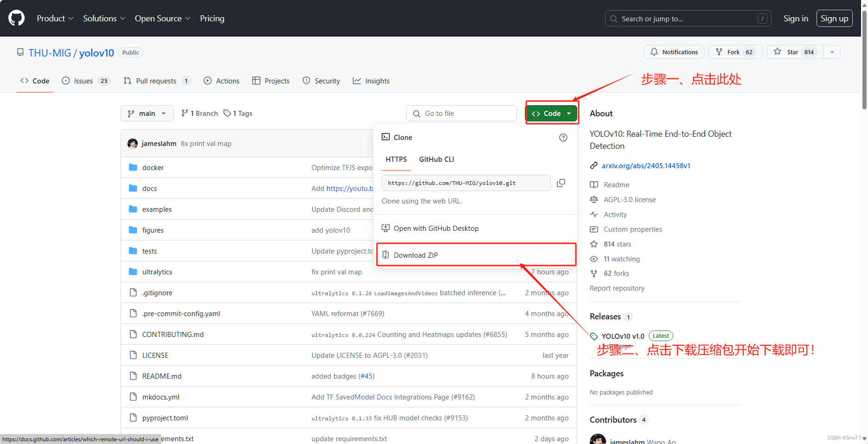Open the tests folder
This screenshot has width=868, height=444.
tap(149, 251)
